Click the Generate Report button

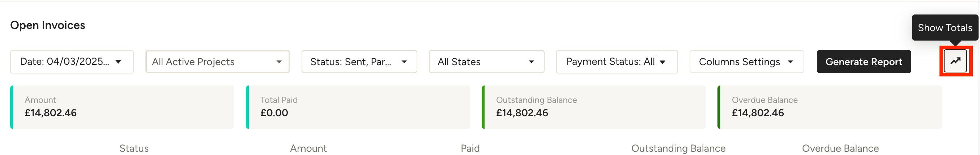click(864, 62)
